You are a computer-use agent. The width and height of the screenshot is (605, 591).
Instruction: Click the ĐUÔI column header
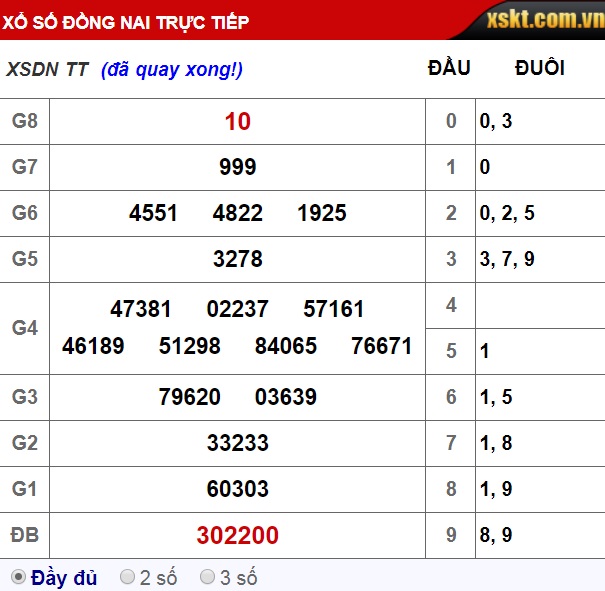tap(539, 69)
